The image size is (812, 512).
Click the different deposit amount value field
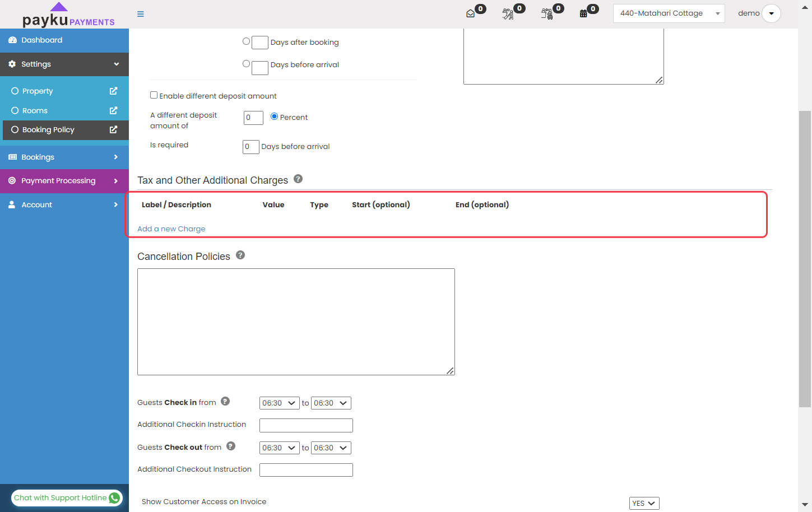click(x=253, y=118)
